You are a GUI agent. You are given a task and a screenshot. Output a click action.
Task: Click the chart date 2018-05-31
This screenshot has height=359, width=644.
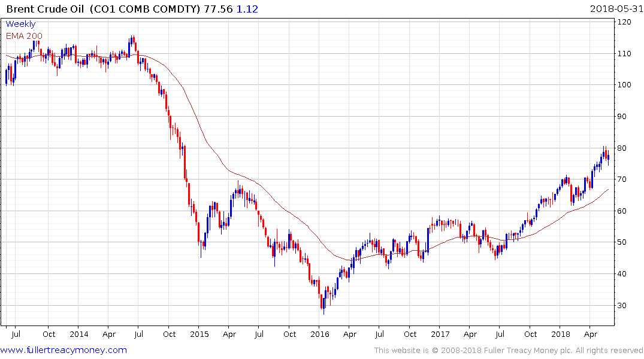(616, 9)
